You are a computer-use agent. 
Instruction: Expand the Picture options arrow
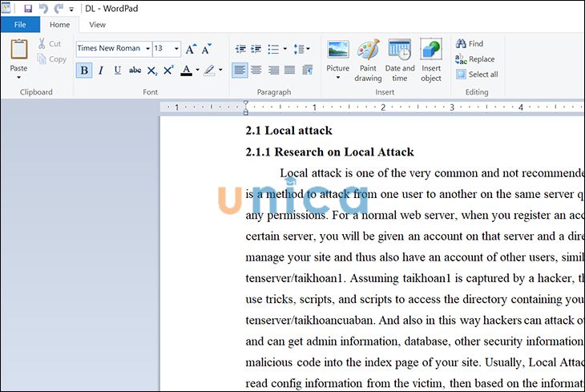tap(338, 77)
